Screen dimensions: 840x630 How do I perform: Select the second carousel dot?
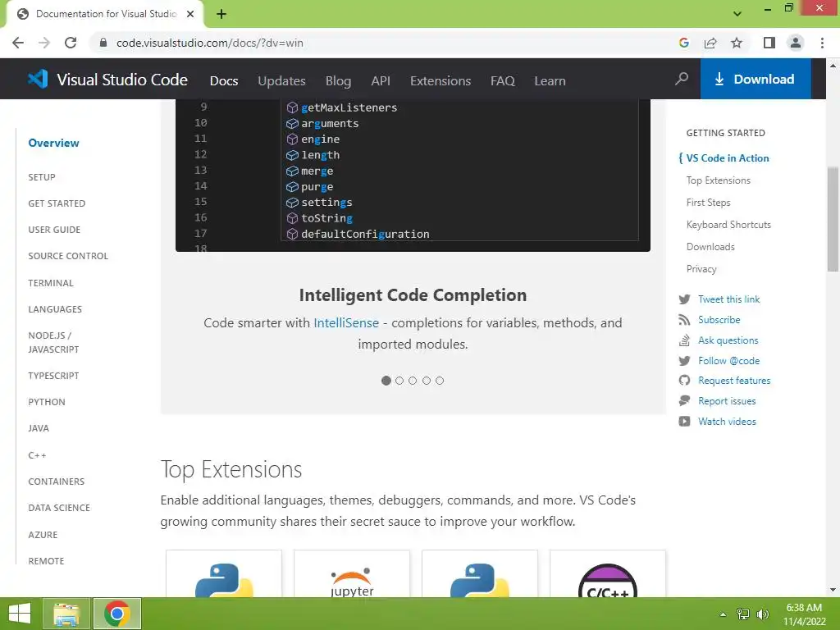[x=399, y=381]
